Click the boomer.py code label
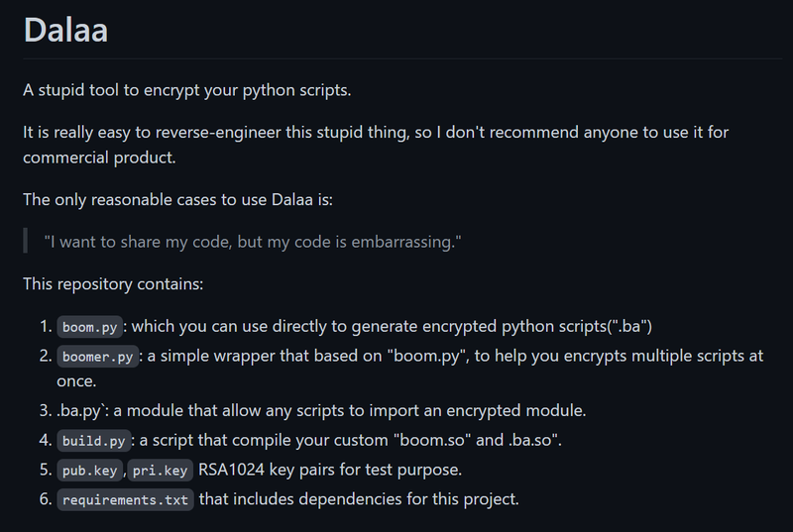 pyautogui.click(x=97, y=357)
